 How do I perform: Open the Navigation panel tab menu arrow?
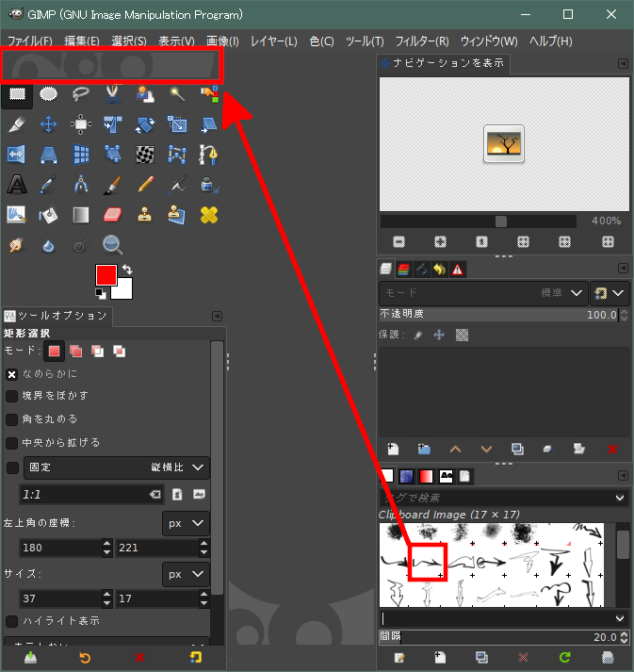point(623,64)
